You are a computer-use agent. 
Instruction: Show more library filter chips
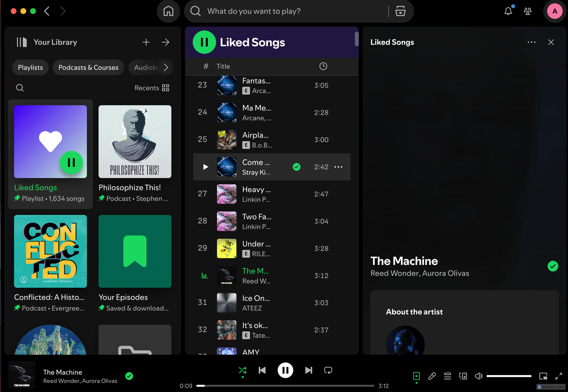166,67
